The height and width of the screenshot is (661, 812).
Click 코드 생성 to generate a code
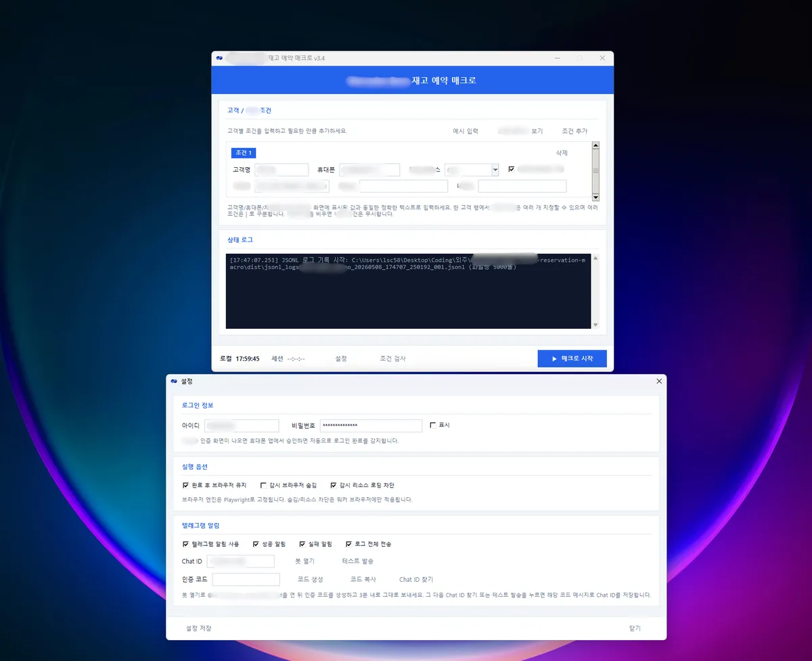pos(311,579)
